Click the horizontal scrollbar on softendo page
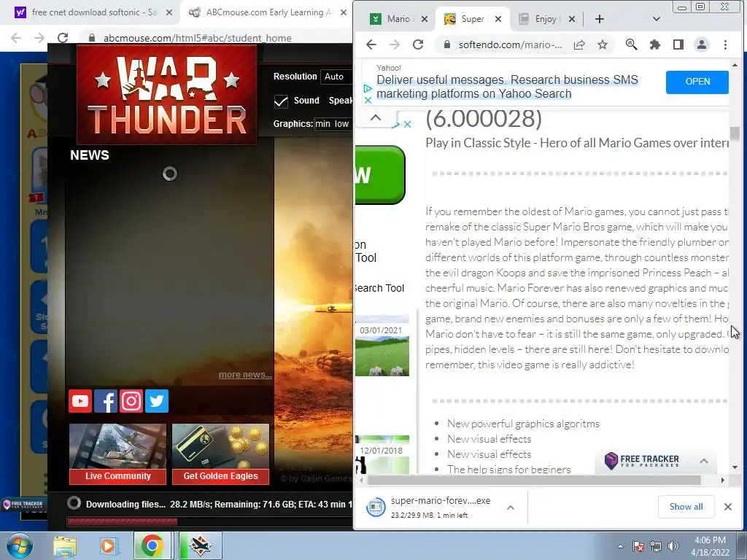Screen dimensions: 747x560 533,480
